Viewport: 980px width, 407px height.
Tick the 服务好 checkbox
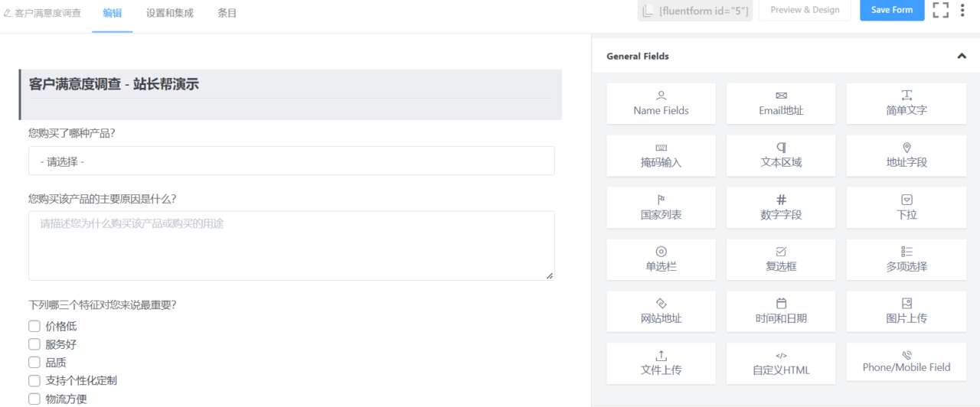point(34,344)
